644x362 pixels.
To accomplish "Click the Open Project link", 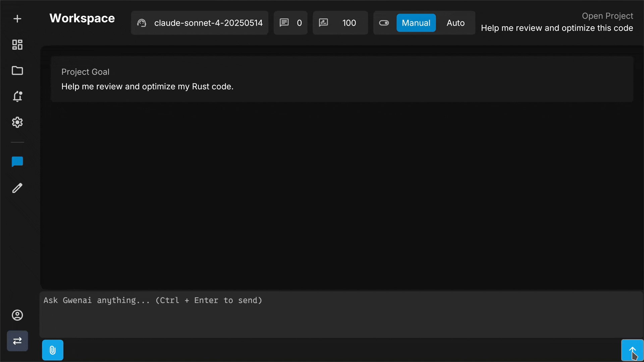I will [607, 16].
